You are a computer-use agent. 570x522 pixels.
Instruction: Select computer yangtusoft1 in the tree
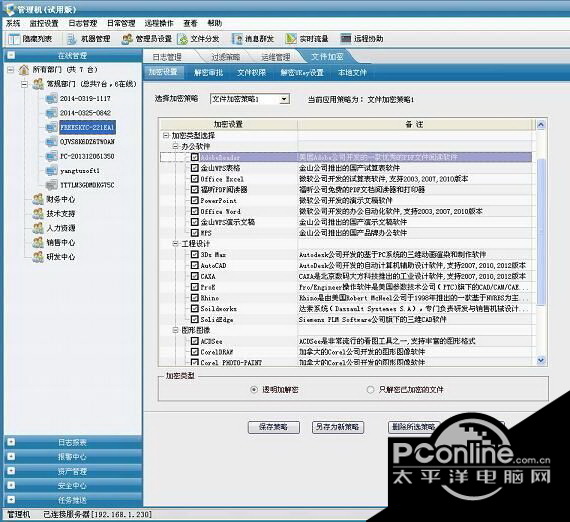[x=80, y=170]
